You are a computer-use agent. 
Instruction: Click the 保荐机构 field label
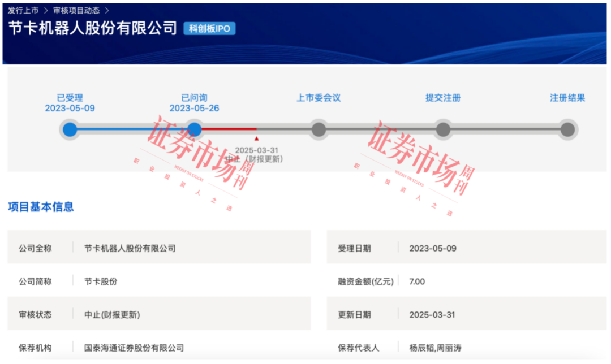point(35,348)
